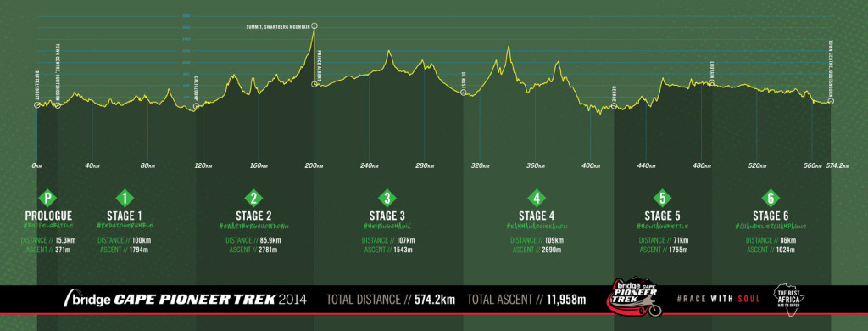Click Stage 1 distance value 100km
The width and height of the screenshot is (868, 331).
[142, 240]
